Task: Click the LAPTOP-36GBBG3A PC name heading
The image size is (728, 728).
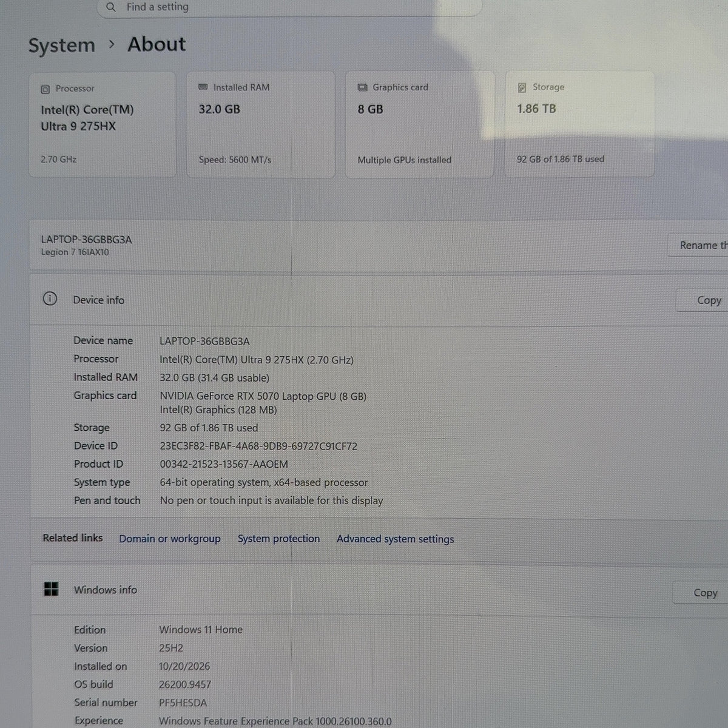Action: pos(86,240)
